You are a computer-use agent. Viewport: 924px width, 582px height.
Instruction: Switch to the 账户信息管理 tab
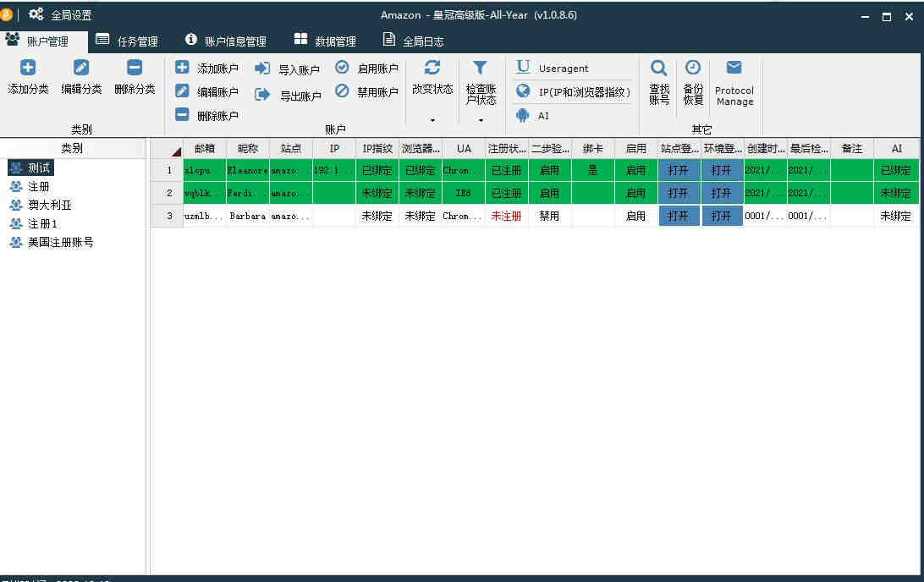pos(226,41)
